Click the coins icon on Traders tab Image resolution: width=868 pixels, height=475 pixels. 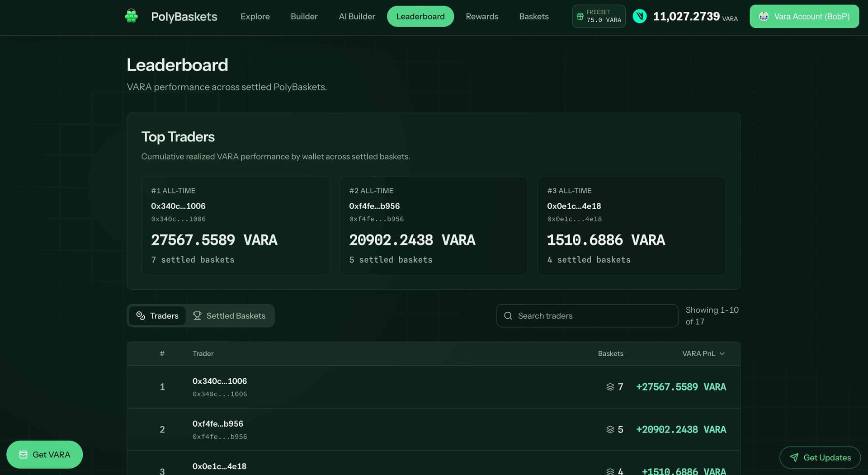tap(141, 315)
